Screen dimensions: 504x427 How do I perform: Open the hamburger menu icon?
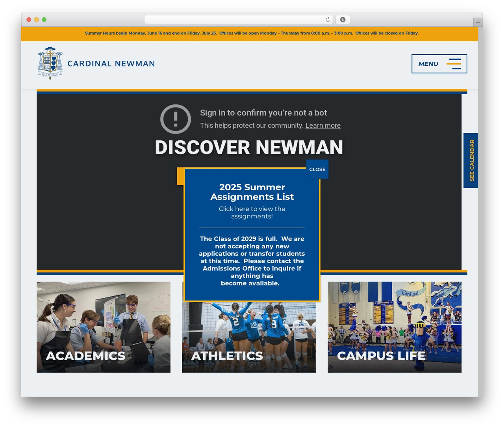(454, 64)
